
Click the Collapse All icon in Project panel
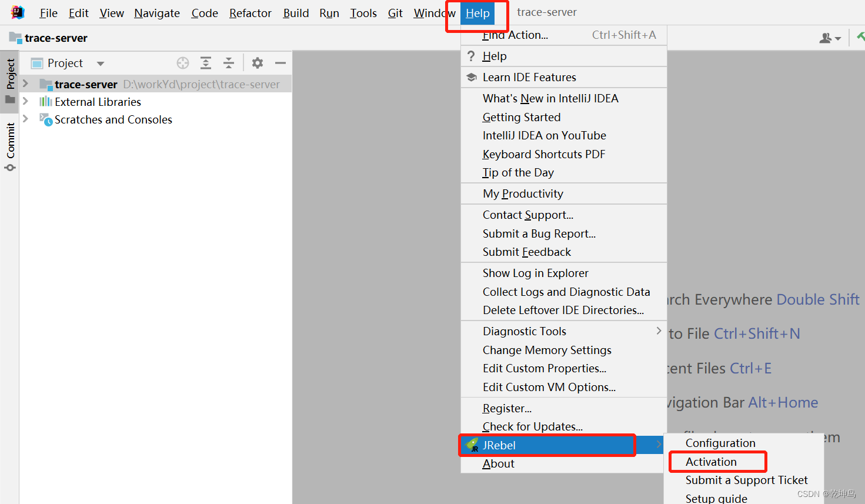[x=229, y=63]
